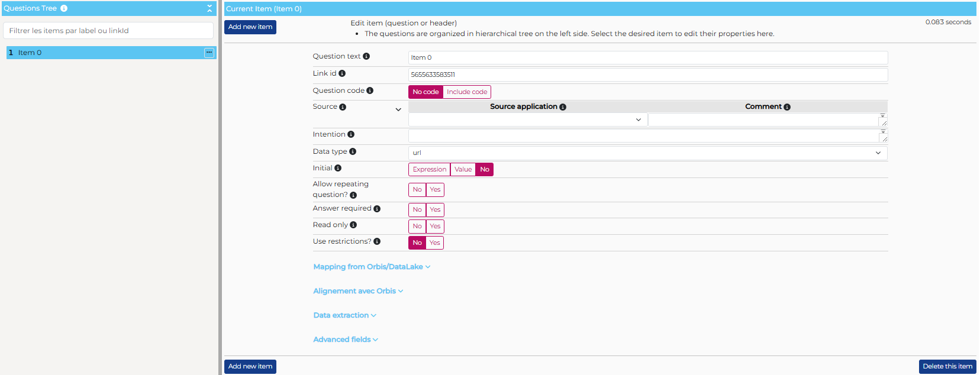Click the info icon next to Question text

click(366, 56)
